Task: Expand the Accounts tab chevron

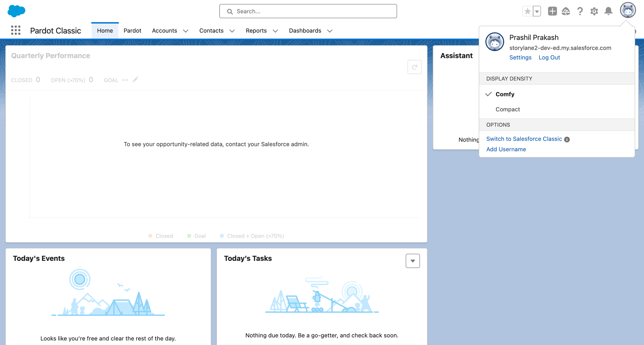Action: point(186,31)
